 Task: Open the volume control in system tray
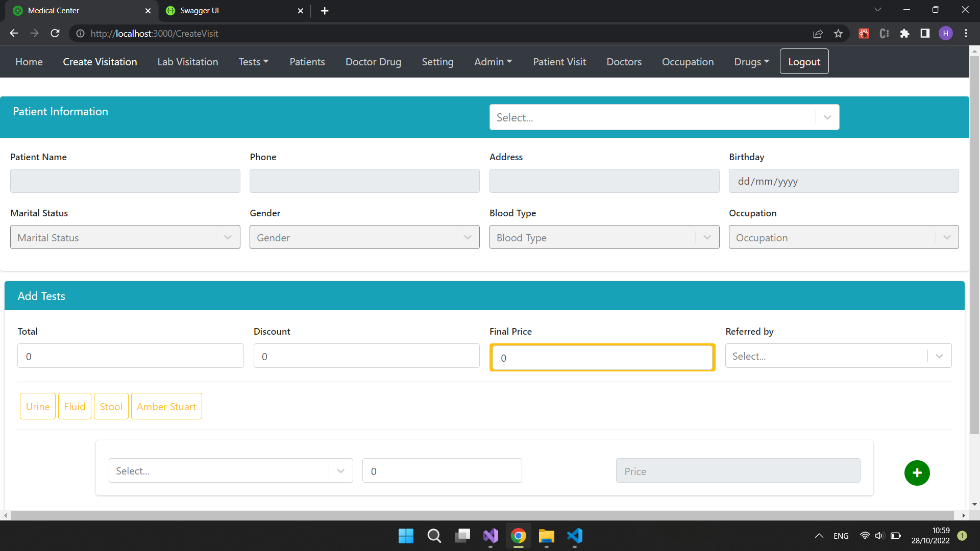(879, 536)
